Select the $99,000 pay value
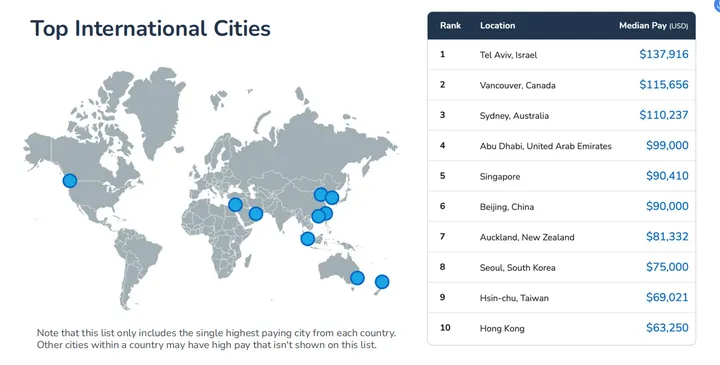The width and height of the screenshot is (720, 365). point(667,146)
